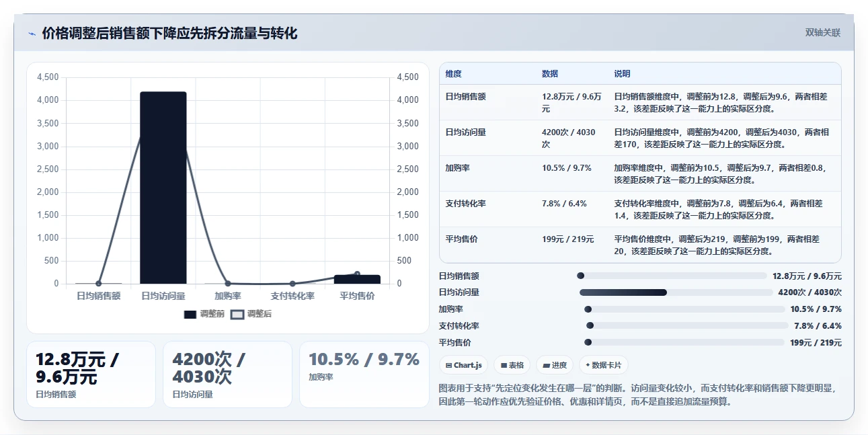
Task: Click the 平均售价 progress bar
Action: click(684, 342)
